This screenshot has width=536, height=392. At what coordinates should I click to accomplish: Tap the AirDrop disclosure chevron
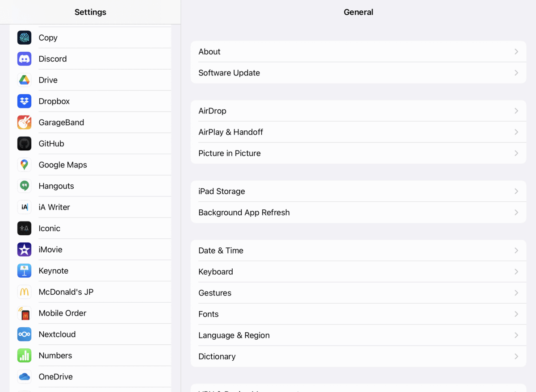516,111
